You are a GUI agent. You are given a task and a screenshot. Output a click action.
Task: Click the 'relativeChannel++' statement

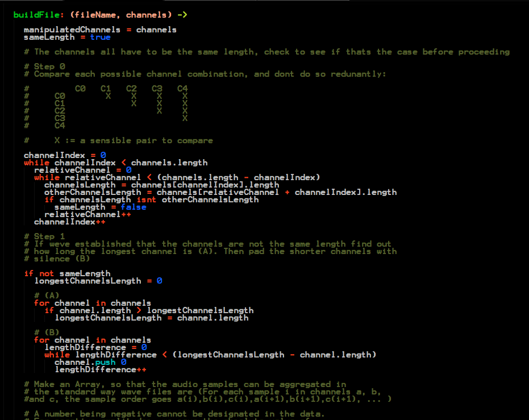(x=88, y=214)
